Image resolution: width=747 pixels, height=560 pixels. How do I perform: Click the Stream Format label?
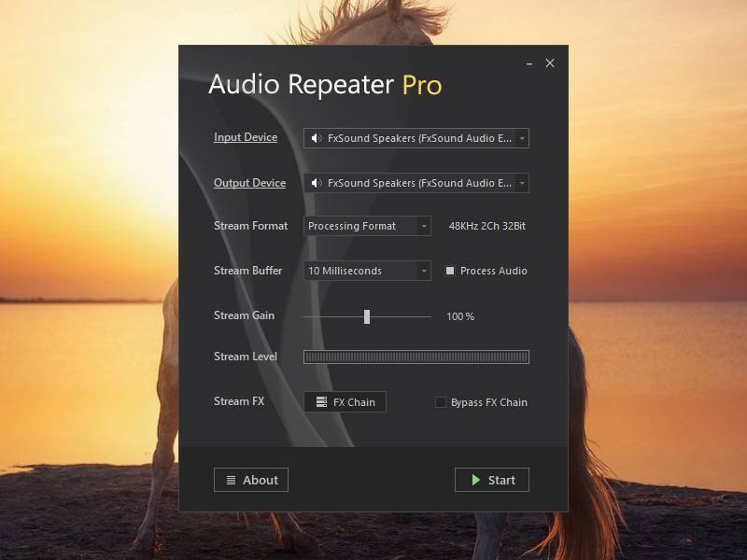pos(250,226)
